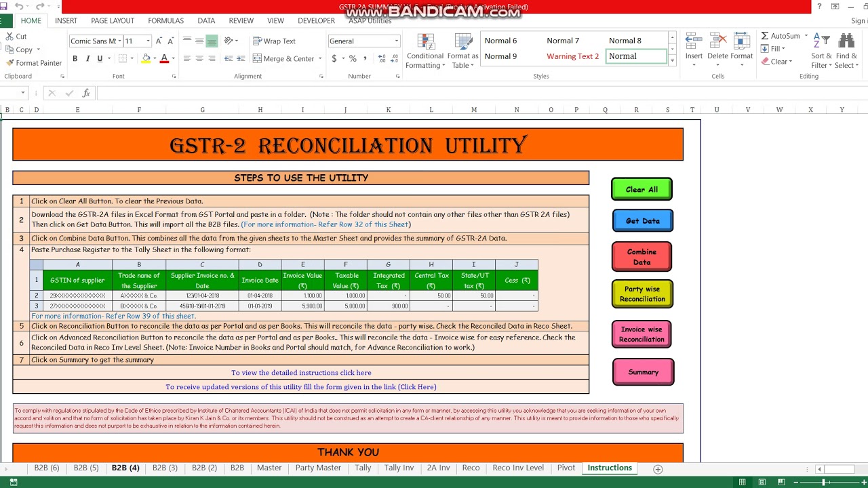Viewport: 868px width, 488px height.
Task: Open the detailed instructions link
Action: point(301,373)
